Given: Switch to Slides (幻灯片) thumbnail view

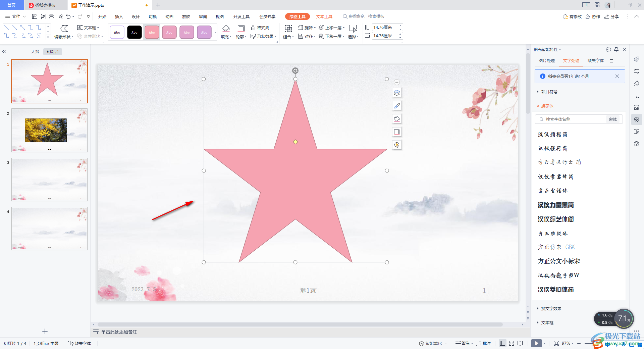Looking at the screenshot, I should [x=53, y=52].
